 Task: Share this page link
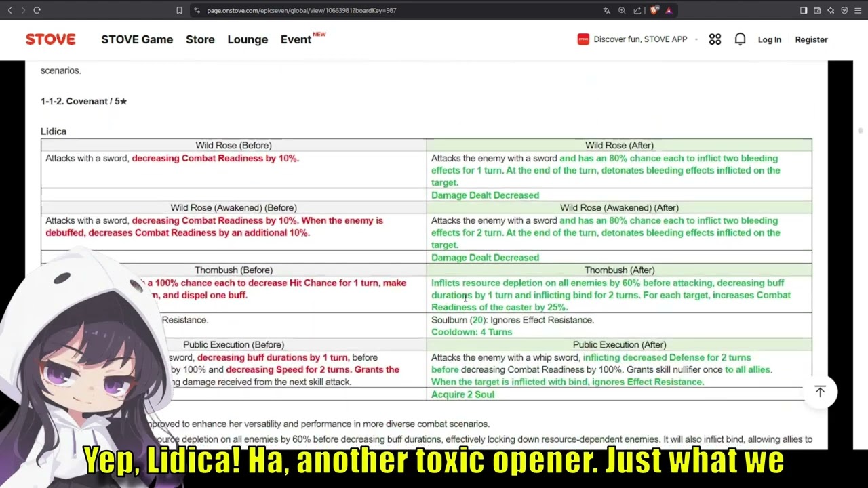click(637, 10)
